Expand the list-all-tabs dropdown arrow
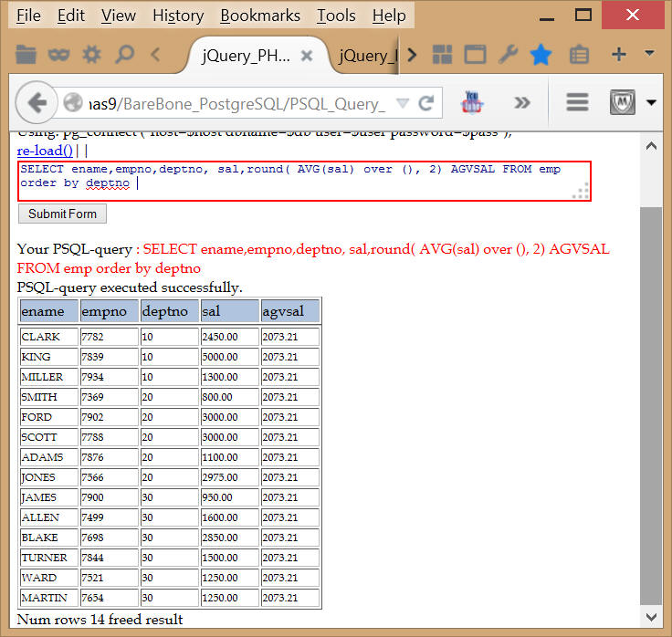The height and width of the screenshot is (637, 672). coord(649,53)
